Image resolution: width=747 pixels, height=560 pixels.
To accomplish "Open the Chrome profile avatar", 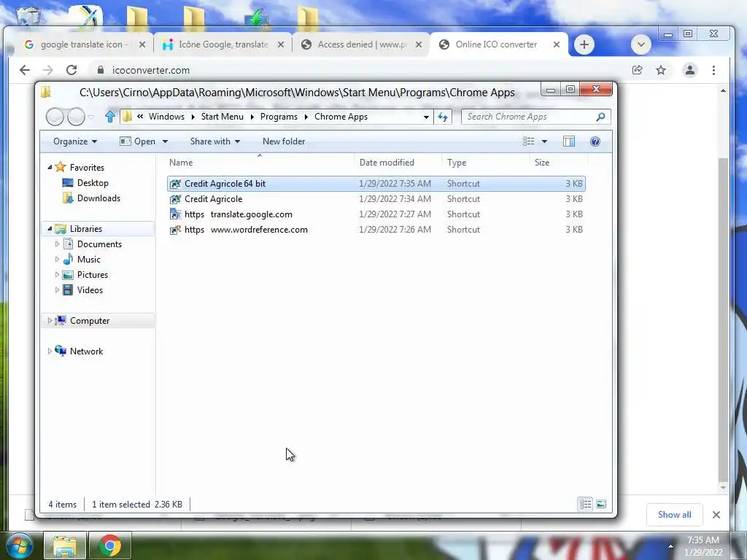I will (690, 70).
